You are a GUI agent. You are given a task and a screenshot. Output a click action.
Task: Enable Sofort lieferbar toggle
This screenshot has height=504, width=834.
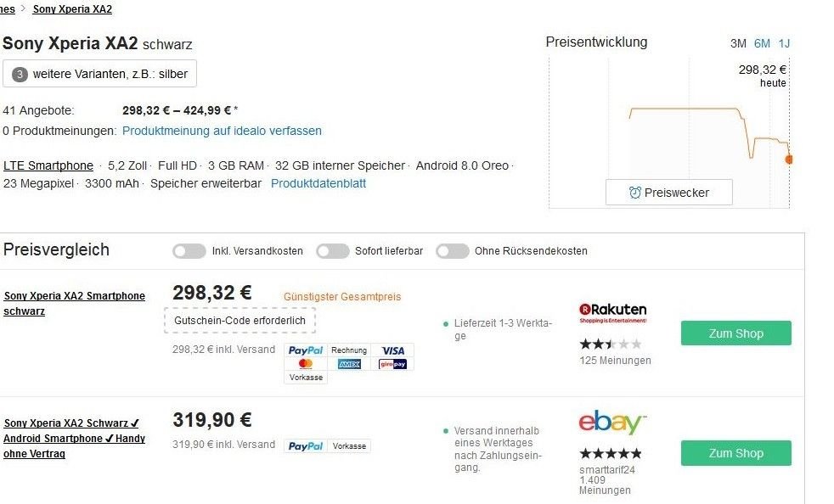tap(332, 251)
